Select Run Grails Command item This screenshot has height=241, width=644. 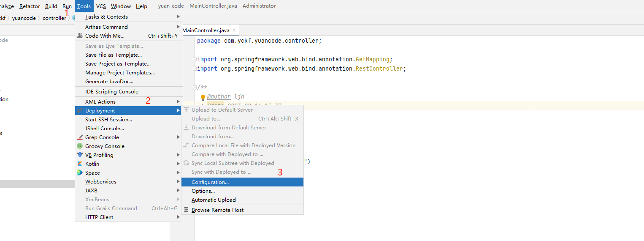coord(129,208)
